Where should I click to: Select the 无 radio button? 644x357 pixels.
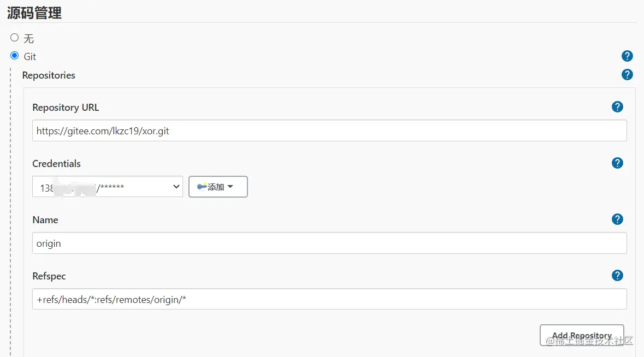pos(15,38)
